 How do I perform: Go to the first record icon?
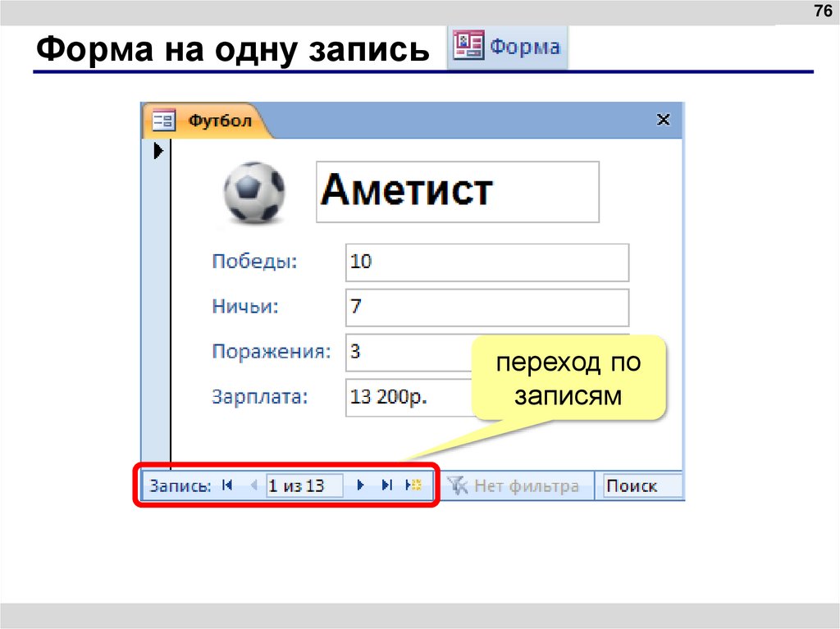pyautogui.click(x=227, y=485)
